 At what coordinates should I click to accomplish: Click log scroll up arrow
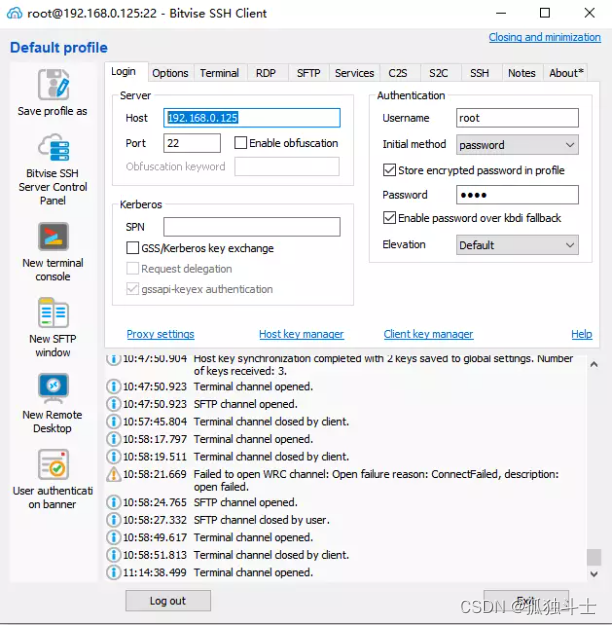click(594, 364)
